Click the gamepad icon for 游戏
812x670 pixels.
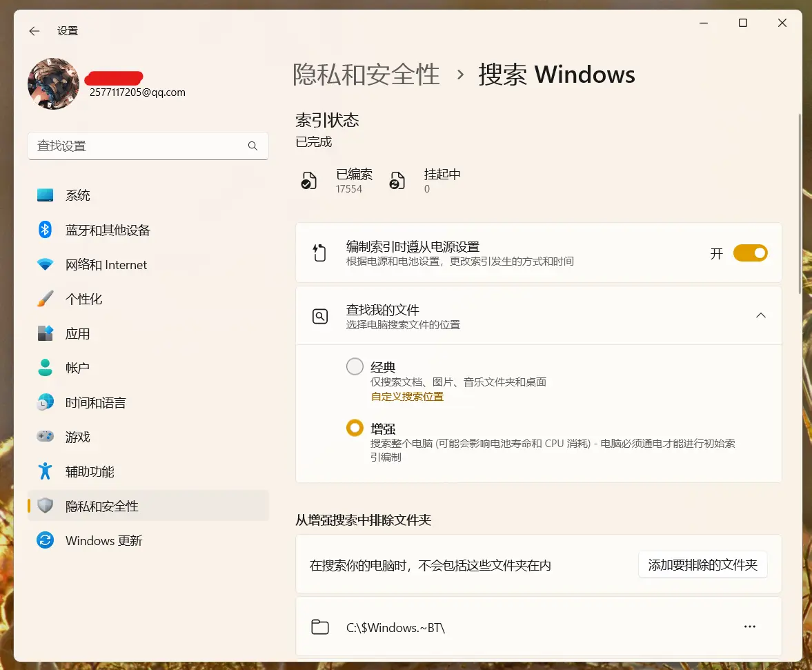[45, 437]
